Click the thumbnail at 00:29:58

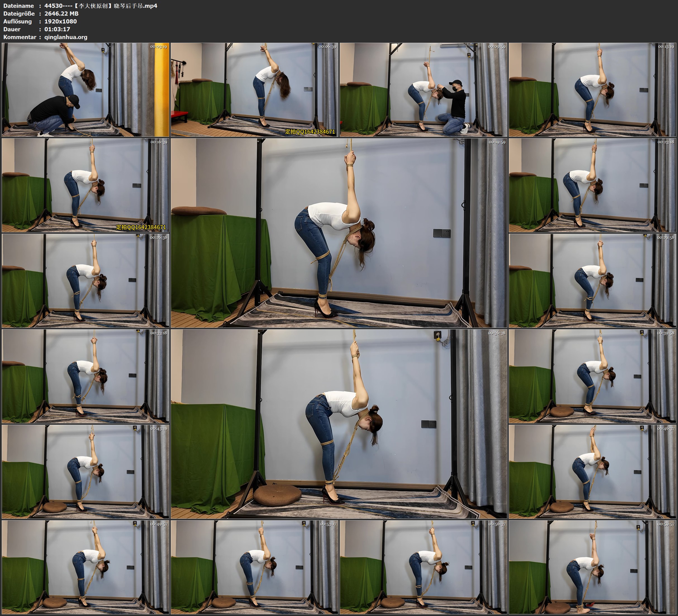click(592, 281)
